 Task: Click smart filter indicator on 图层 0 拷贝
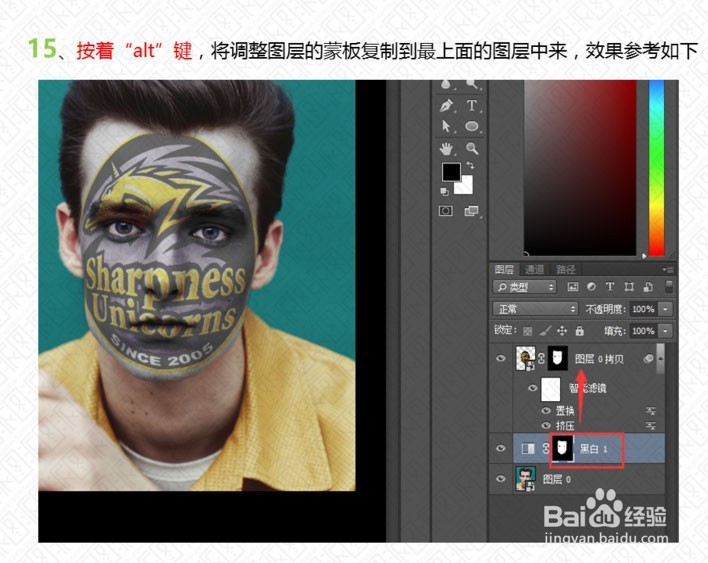(x=648, y=359)
